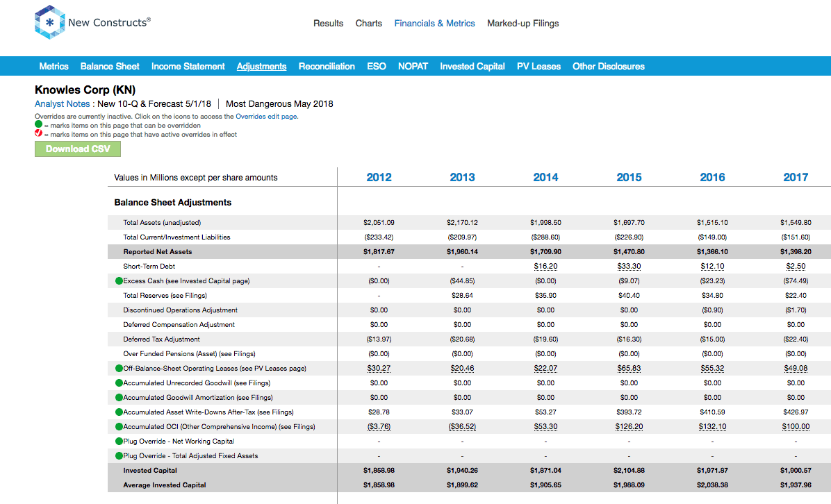Click Invested Capital value $2,104.88
The image size is (831, 504).
coord(629,470)
